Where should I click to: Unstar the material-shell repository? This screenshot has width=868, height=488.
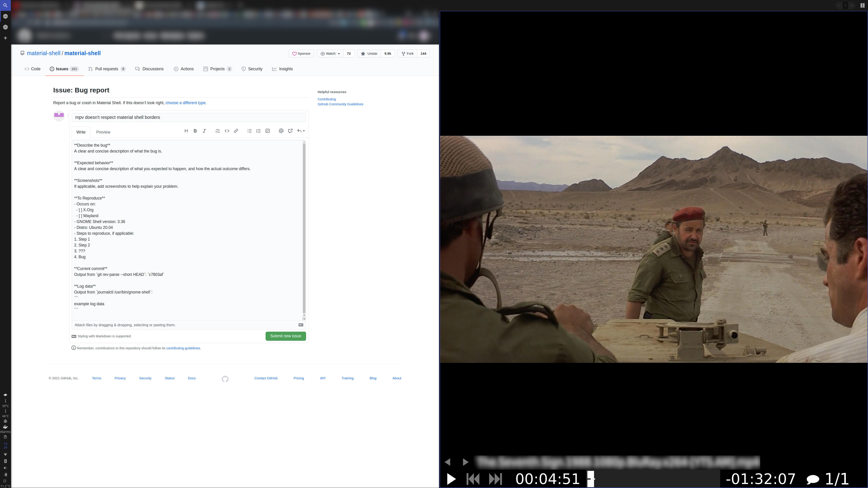tap(369, 54)
